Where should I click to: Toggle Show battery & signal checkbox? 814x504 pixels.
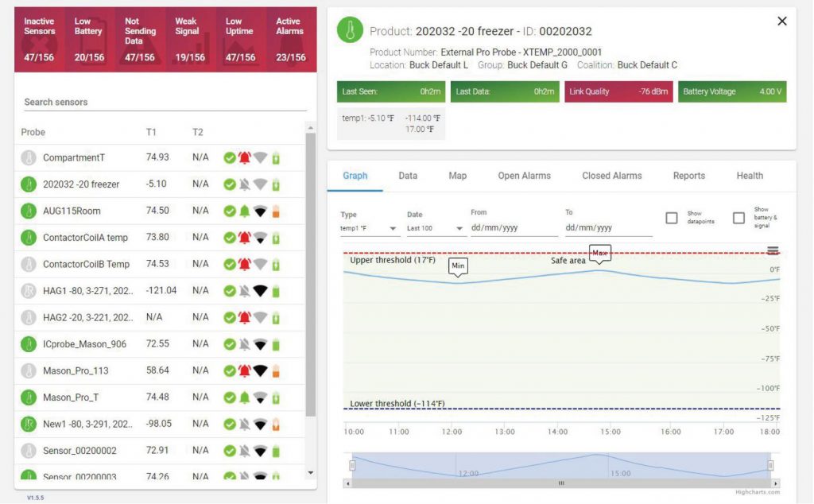click(739, 218)
